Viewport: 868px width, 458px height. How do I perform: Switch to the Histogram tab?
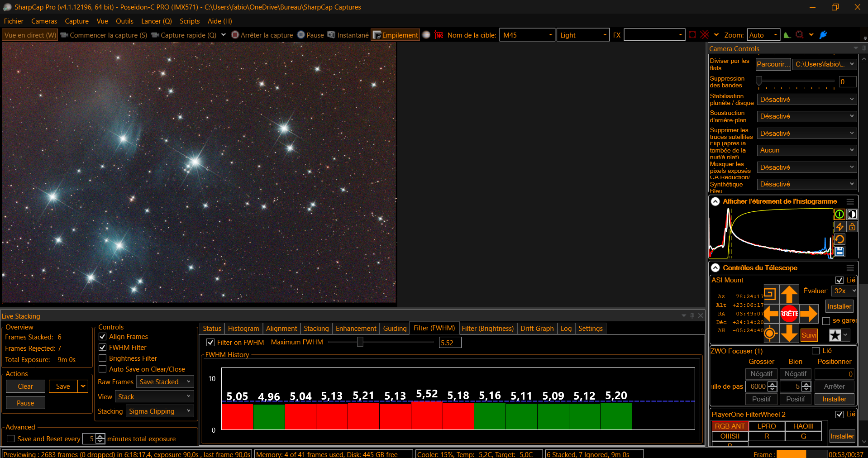coord(243,328)
